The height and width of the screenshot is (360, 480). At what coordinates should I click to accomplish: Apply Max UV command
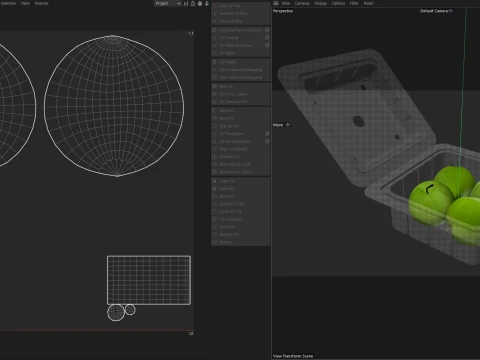(x=241, y=86)
